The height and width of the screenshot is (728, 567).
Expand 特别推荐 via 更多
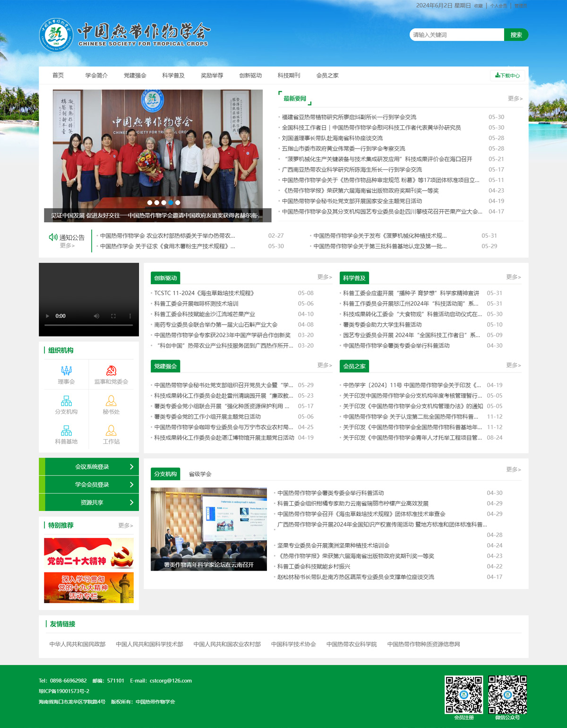126,525
